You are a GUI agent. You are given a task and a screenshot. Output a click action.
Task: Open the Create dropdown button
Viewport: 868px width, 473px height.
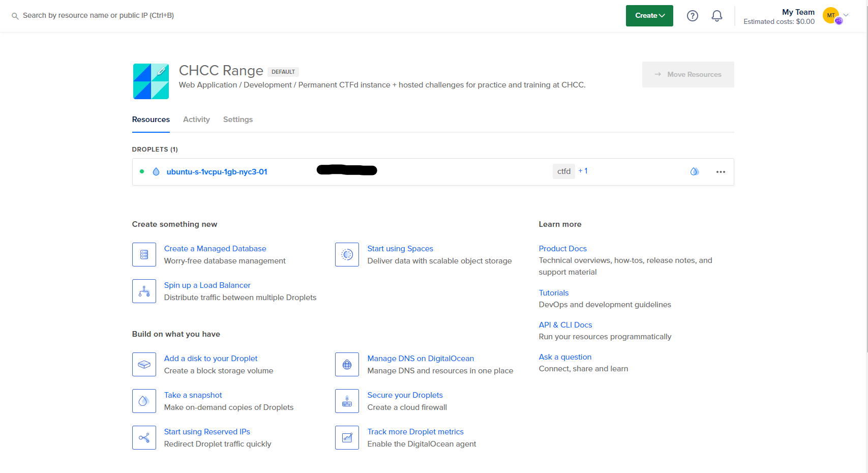(649, 16)
